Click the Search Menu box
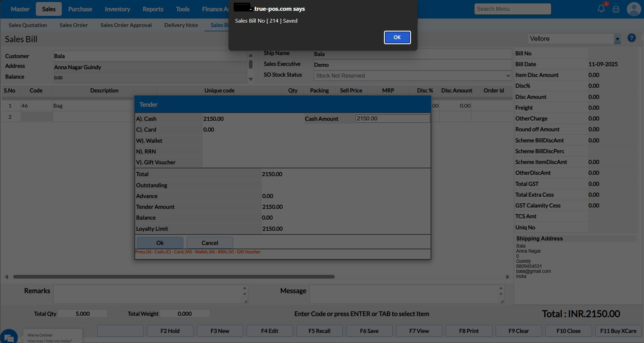 pyautogui.click(x=512, y=9)
